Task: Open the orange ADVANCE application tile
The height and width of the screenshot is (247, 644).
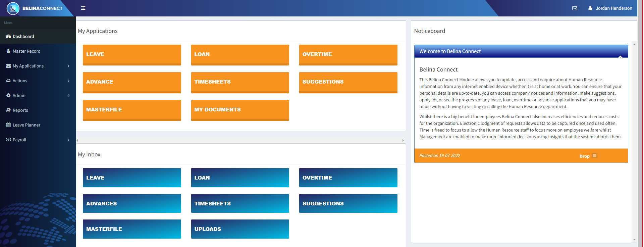Action: [x=132, y=83]
